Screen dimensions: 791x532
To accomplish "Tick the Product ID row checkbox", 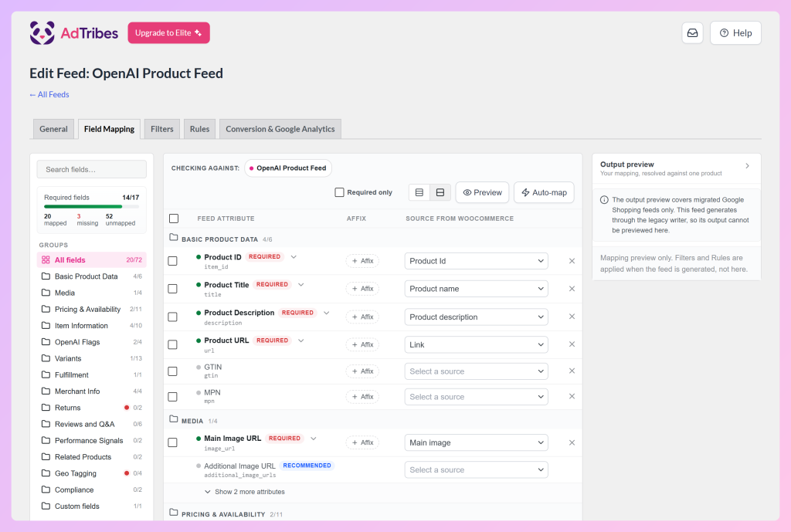I will point(172,261).
